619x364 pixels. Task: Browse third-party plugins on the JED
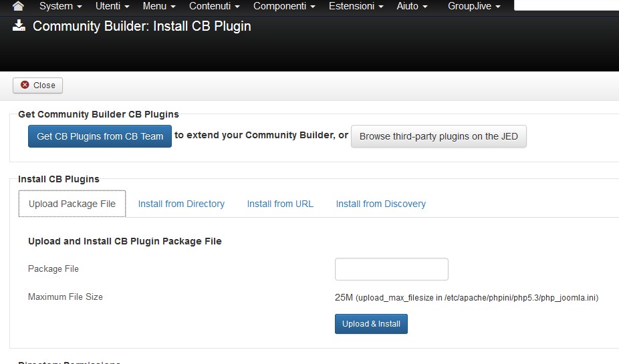(439, 136)
